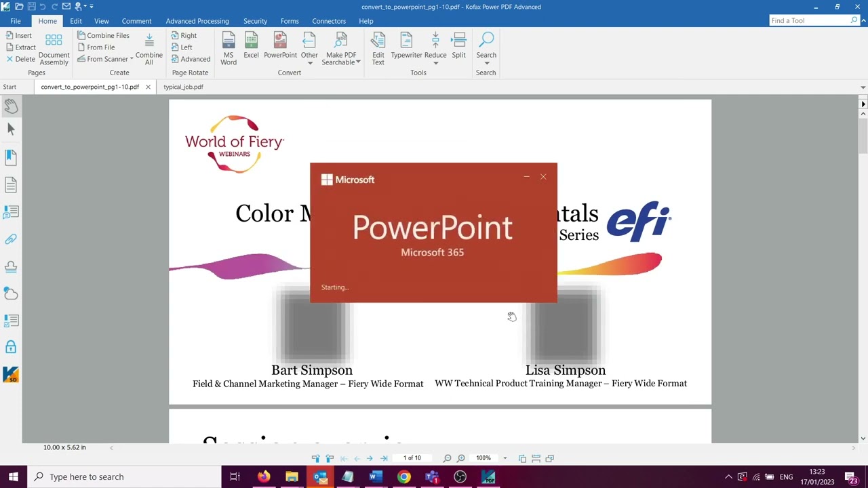Click the Find a Tool search box
868x488 pixels.
815,20
